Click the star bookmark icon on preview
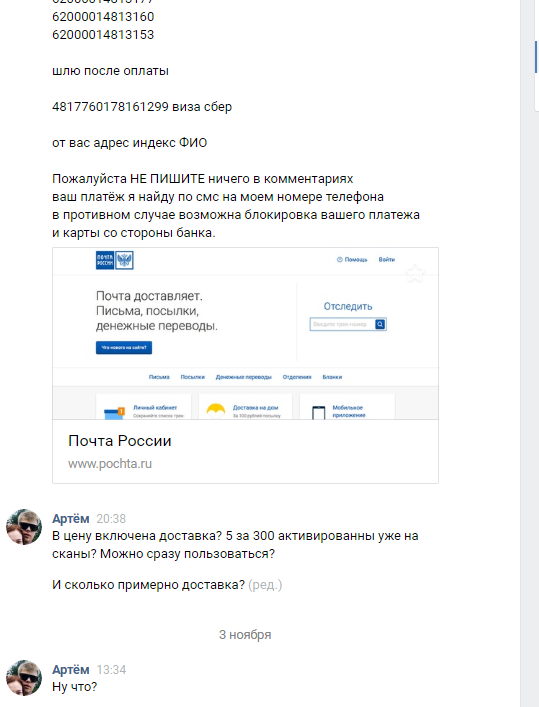This screenshot has width=539, height=707. [415, 274]
